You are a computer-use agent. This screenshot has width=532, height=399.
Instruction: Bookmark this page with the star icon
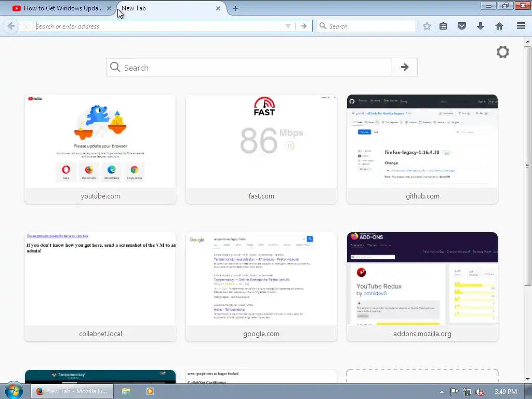tap(427, 26)
